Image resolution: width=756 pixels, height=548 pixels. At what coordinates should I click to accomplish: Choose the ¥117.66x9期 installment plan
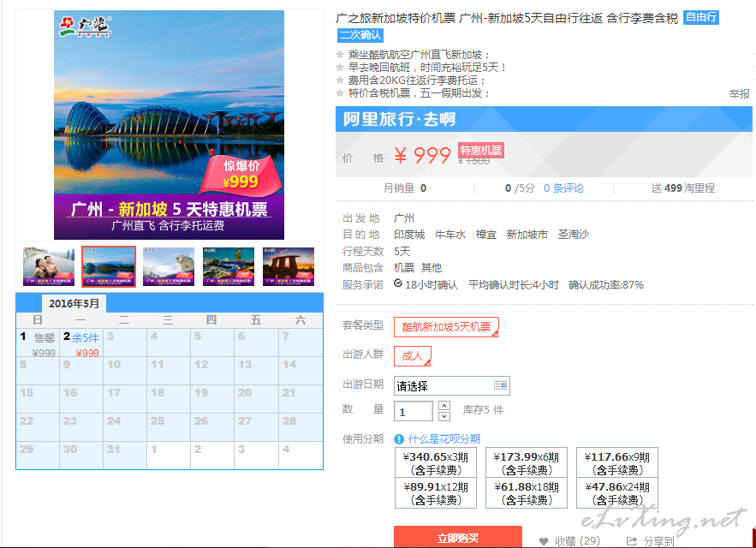616,462
